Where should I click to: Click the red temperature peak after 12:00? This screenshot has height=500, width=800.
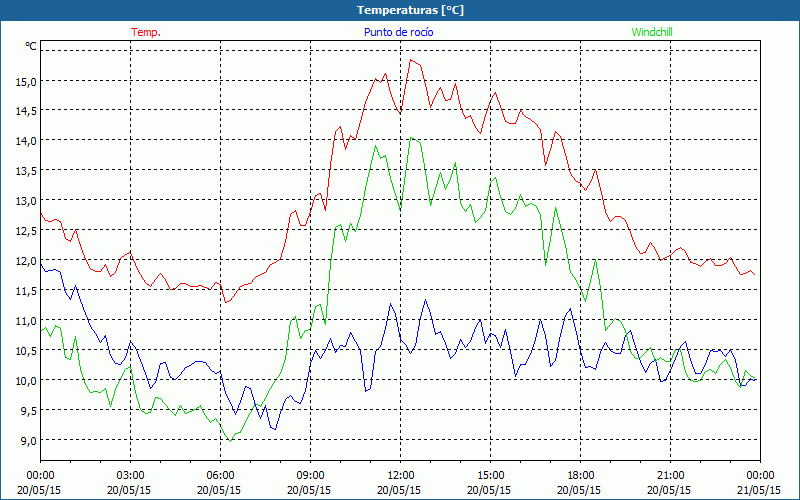tap(411, 60)
